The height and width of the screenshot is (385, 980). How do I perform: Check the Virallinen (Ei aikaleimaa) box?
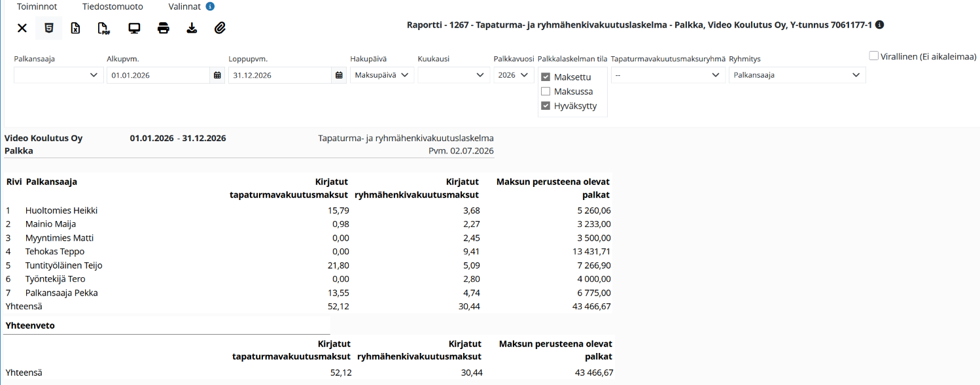coord(873,56)
